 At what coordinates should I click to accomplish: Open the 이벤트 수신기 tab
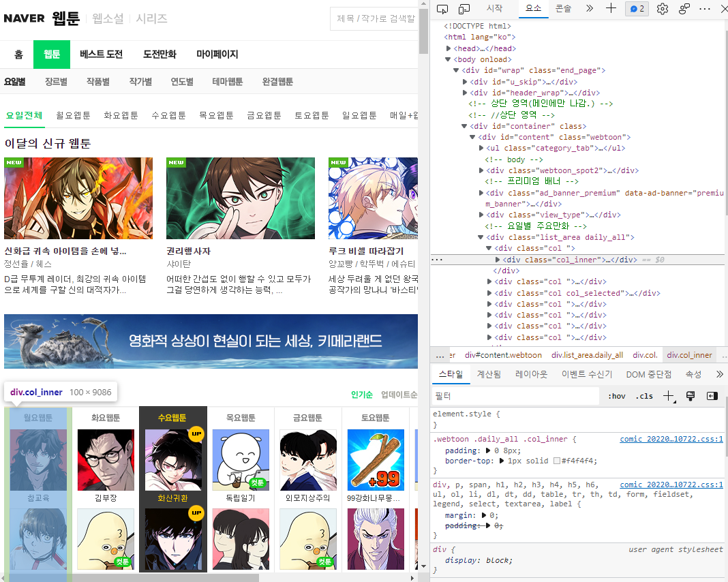tap(587, 374)
